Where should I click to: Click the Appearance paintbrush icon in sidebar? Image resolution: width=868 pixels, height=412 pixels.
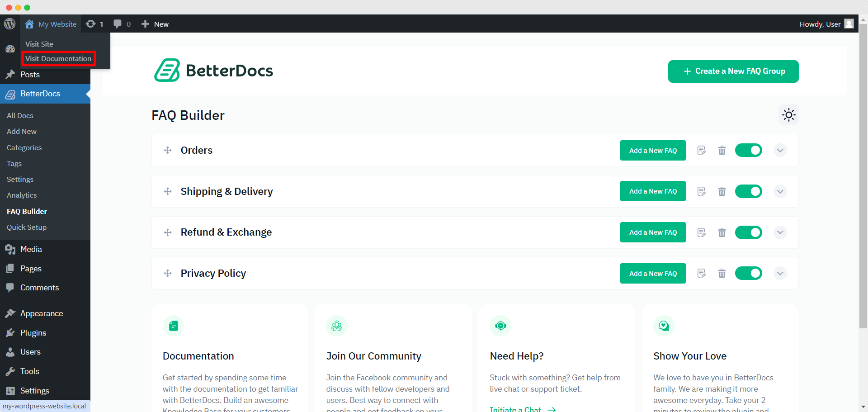(10, 313)
